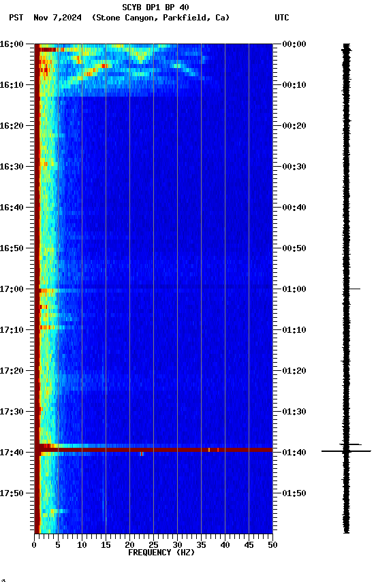Click the 01:10 UTC time label
The image size is (376, 588).
tap(294, 330)
